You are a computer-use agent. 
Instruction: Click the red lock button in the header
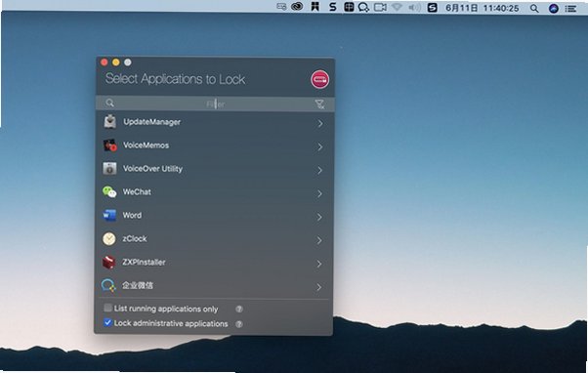(319, 79)
